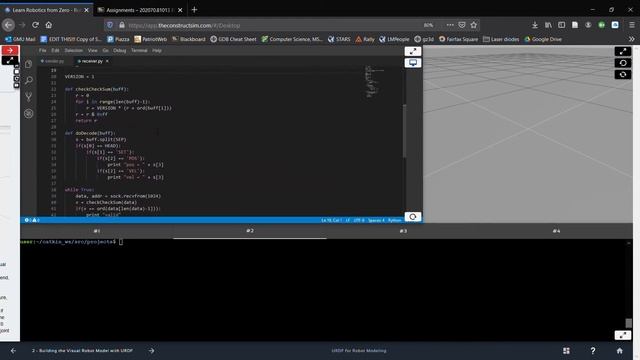Click the browser back button
This screenshot has width=640, height=360.
tap(8, 25)
